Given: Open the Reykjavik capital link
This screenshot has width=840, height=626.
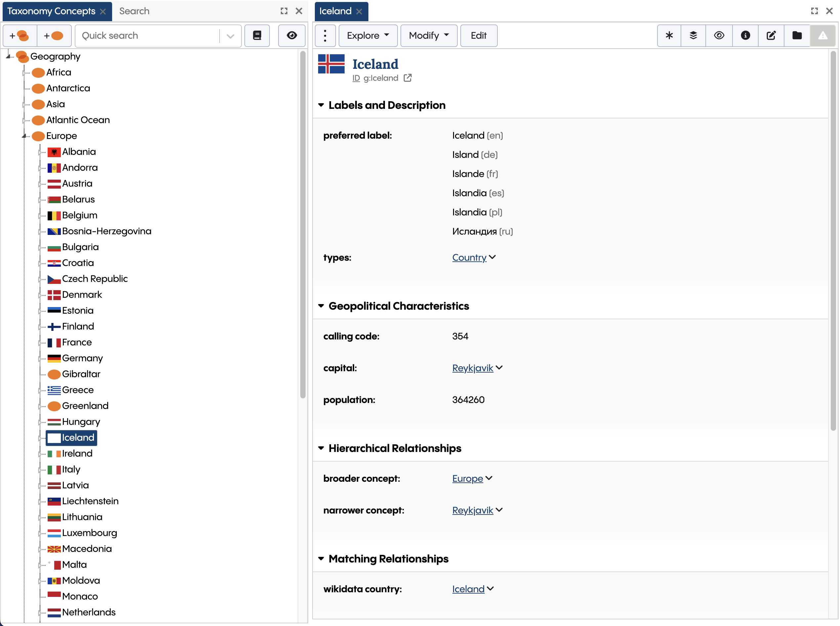Looking at the screenshot, I should 473,368.
